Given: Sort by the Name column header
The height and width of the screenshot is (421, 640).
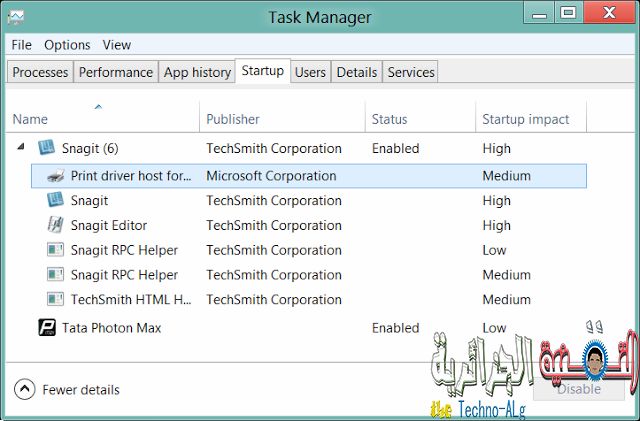Looking at the screenshot, I should 102,118.
